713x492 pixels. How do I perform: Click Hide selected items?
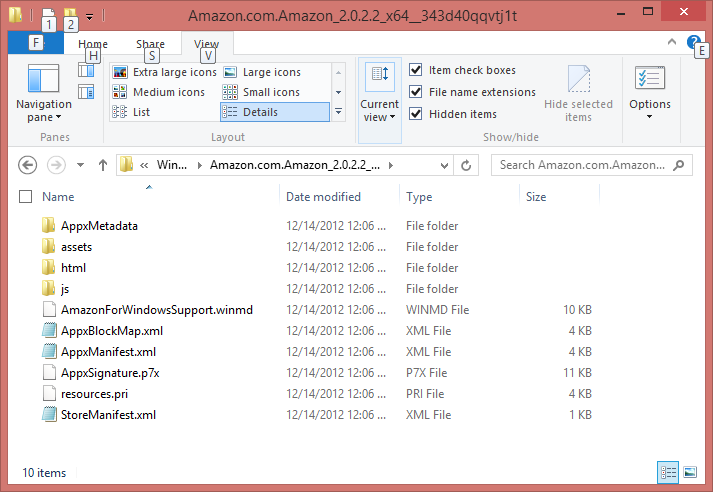(x=578, y=93)
